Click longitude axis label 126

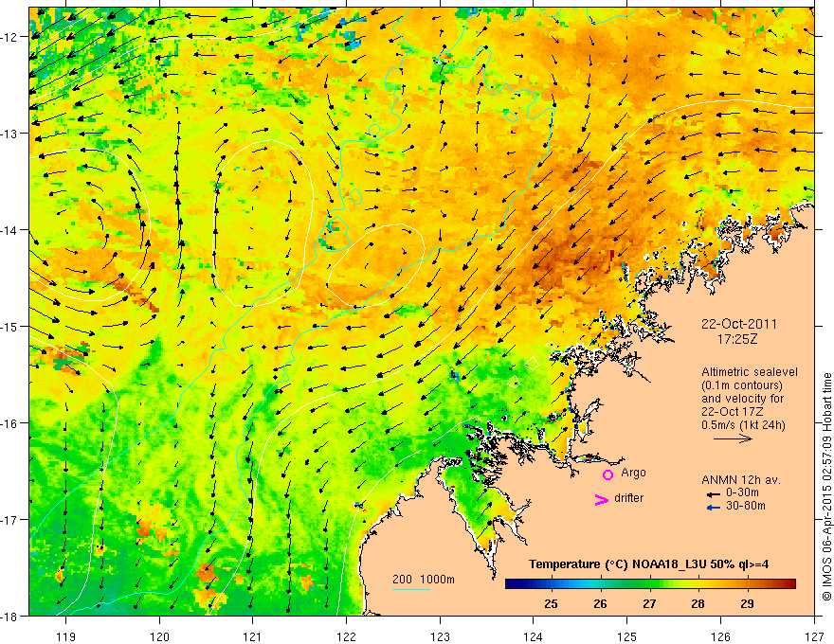coord(720,636)
